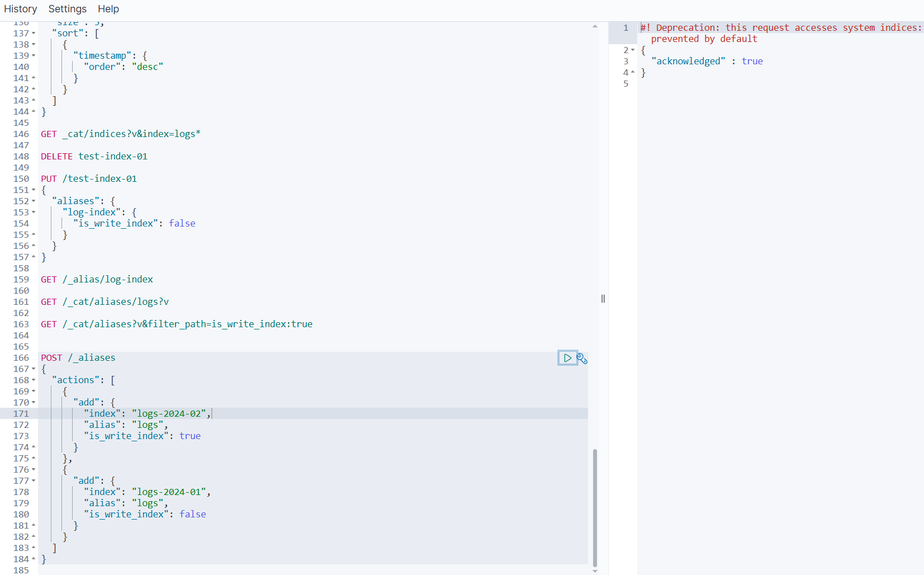The height and width of the screenshot is (575, 924).
Task: Collapse the first add block on line 170
Action: point(34,403)
